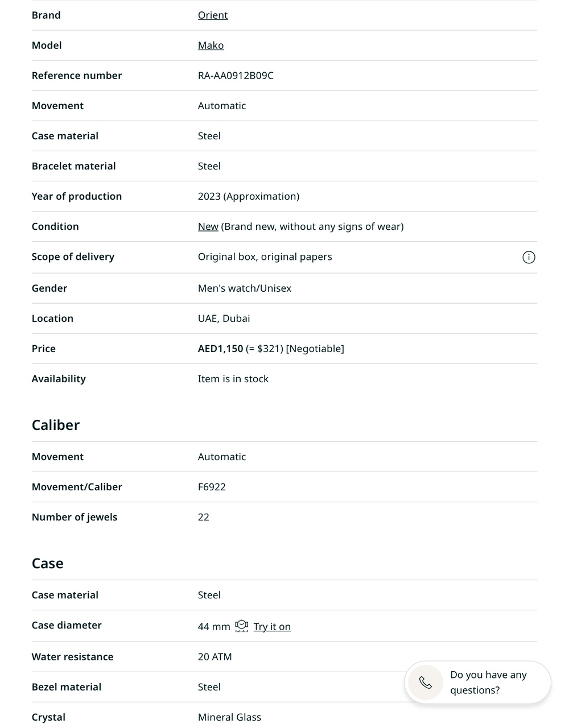Follow the New condition link
This screenshot has height=728, width=569.
(208, 226)
